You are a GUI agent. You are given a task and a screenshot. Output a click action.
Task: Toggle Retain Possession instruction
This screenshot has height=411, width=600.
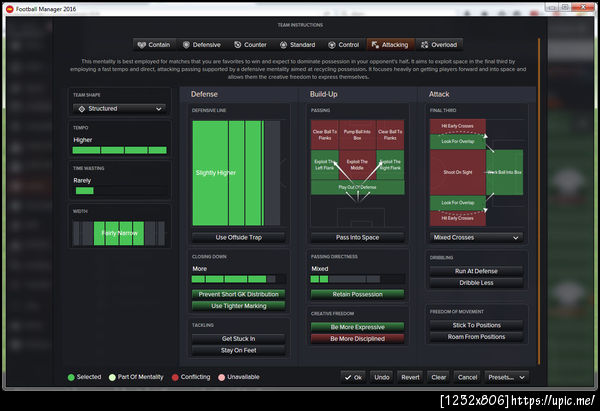(x=357, y=294)
